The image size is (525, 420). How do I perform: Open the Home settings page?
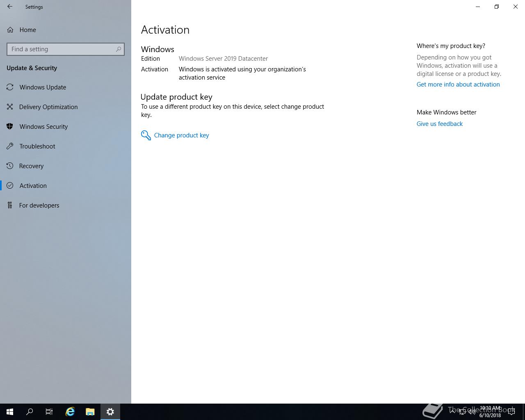point(66,30)
